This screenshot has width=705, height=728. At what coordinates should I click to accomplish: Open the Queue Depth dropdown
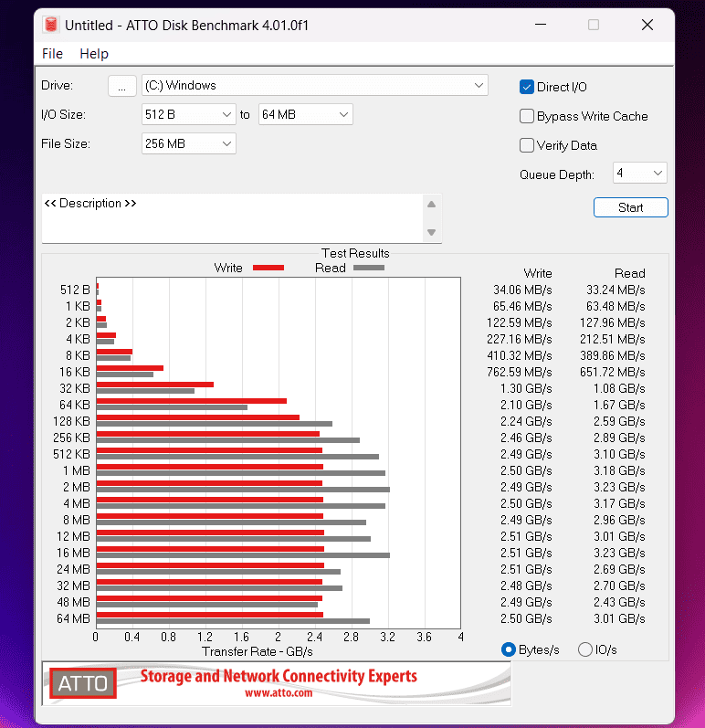point(639,173)
